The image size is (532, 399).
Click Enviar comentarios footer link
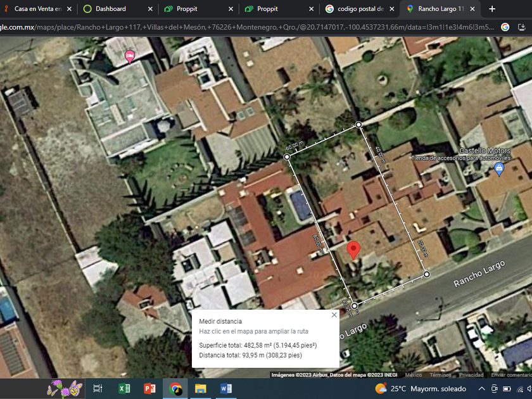click(x=511, y=375)
